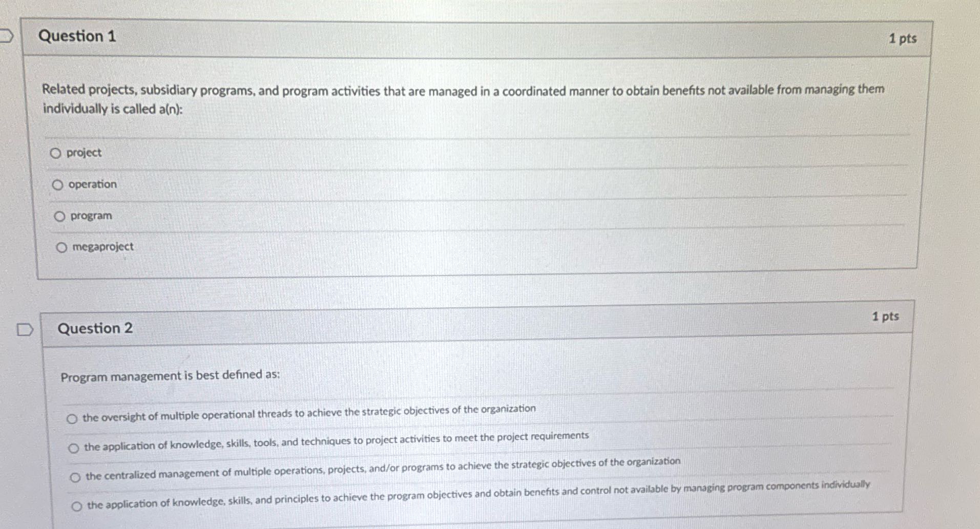This screenshot has width=980, height=529.
Task: Click the 'megaproject' answer label text
Action: point(102,246)
